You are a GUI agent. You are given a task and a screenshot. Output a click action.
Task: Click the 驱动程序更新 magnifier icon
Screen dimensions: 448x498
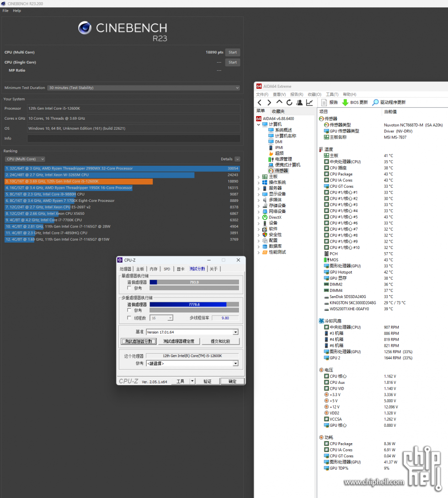coord(376,102)
